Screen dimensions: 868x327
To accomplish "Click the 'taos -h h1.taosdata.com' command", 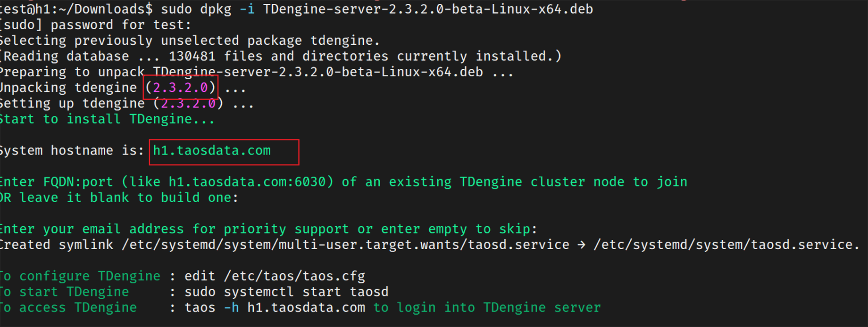I will coord(275,308).
